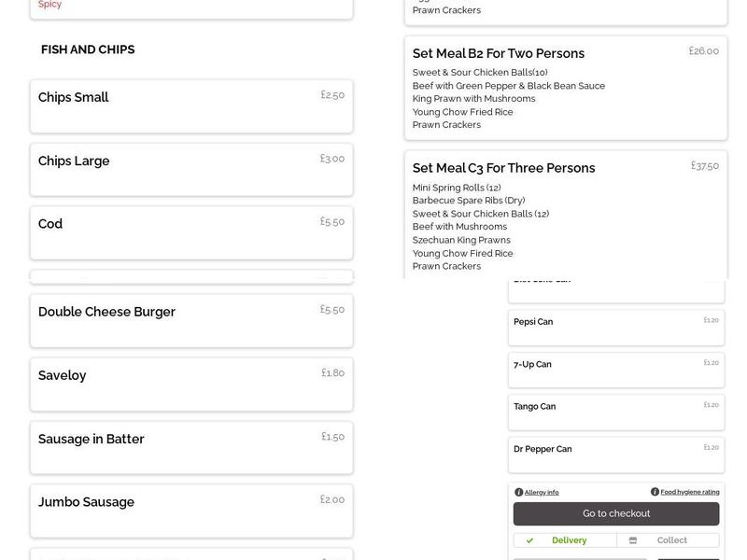Select the Double Cheese Burger
This screenshot has width=747, height=560.
(x=190, y=320)
